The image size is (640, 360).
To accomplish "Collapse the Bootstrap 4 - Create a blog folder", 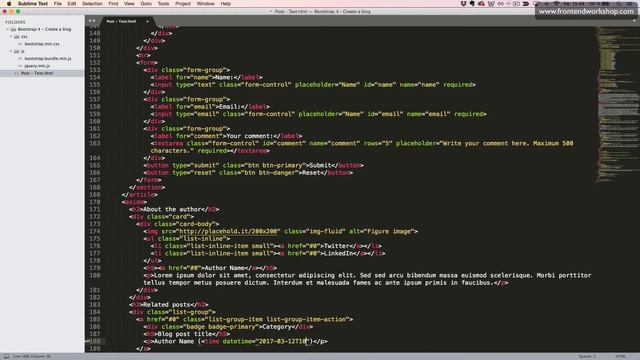I will coord(7,29).
